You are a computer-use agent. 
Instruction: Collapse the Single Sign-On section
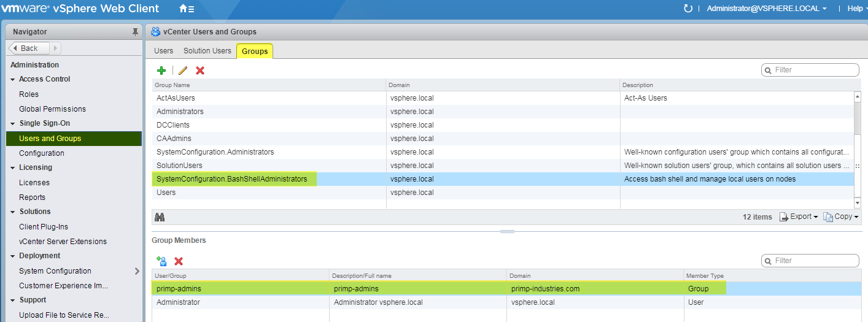coord(13,123)
